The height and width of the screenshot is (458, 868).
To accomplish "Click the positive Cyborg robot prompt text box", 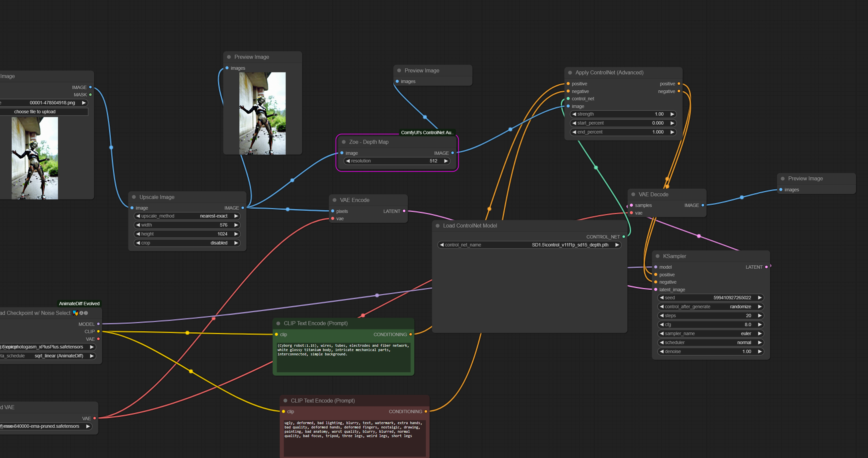I will pos(343,357).
